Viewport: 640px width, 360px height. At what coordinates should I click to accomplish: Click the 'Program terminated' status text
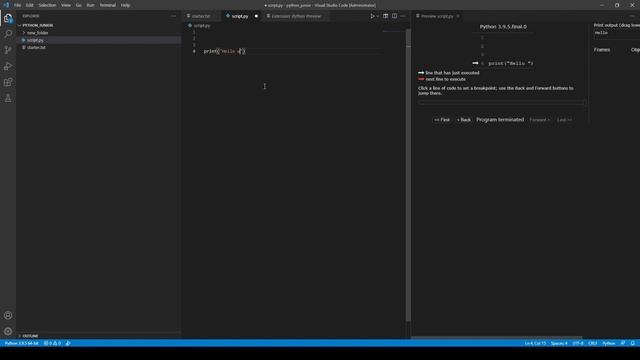[500, 120]
